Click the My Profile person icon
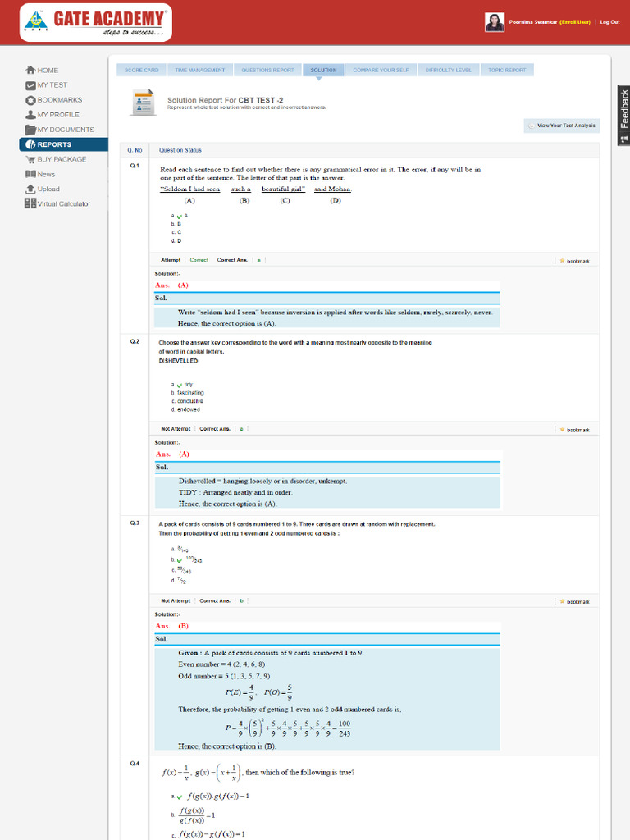Image resolution: width=630 pixels, height=840 pixels. (x=30, y=115)
